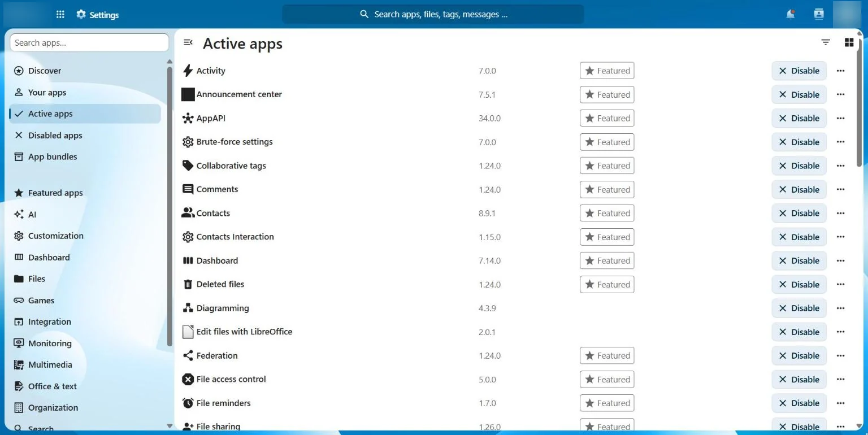
Task: Click the AppAPI app icon
Action: click(188, 118)
